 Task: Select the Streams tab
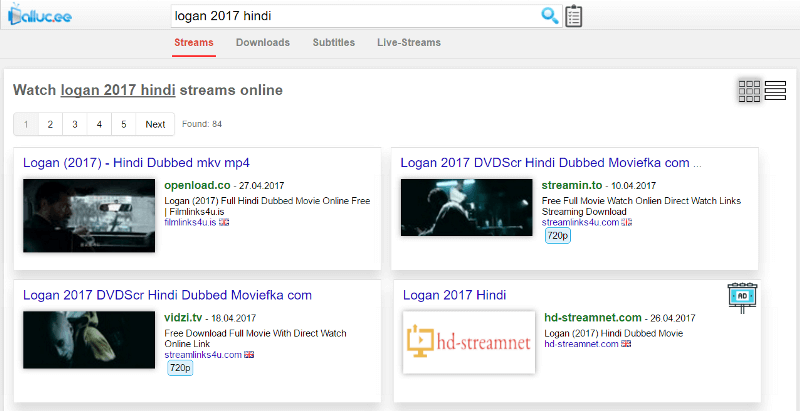194,43
